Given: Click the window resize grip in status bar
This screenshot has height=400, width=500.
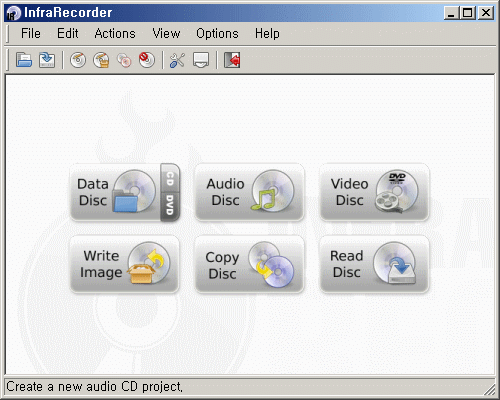Looking at the screenshot, I should click(x=489, y=389).
